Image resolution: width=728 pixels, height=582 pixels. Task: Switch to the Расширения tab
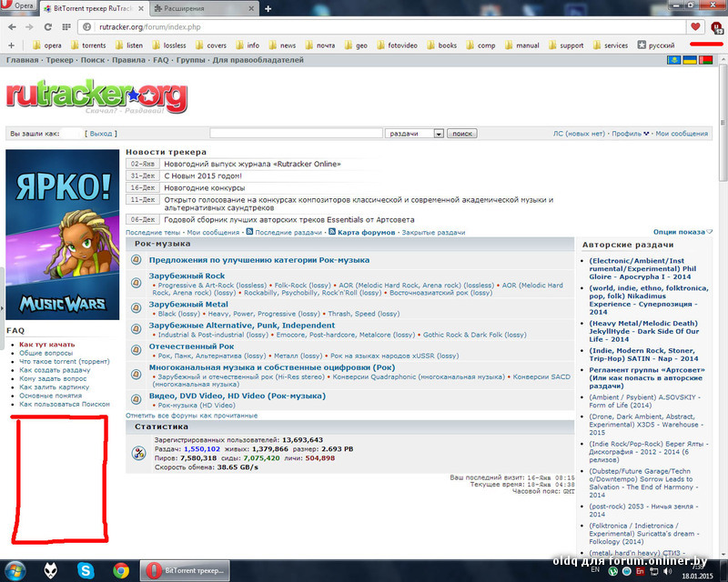point(204,8)
